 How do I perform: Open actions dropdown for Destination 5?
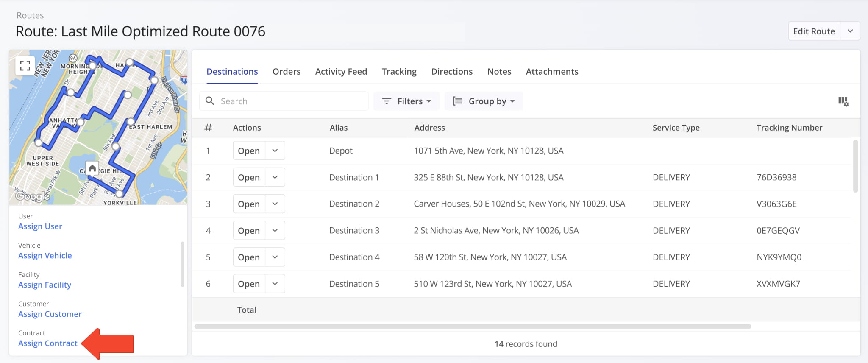coord(275,284)
